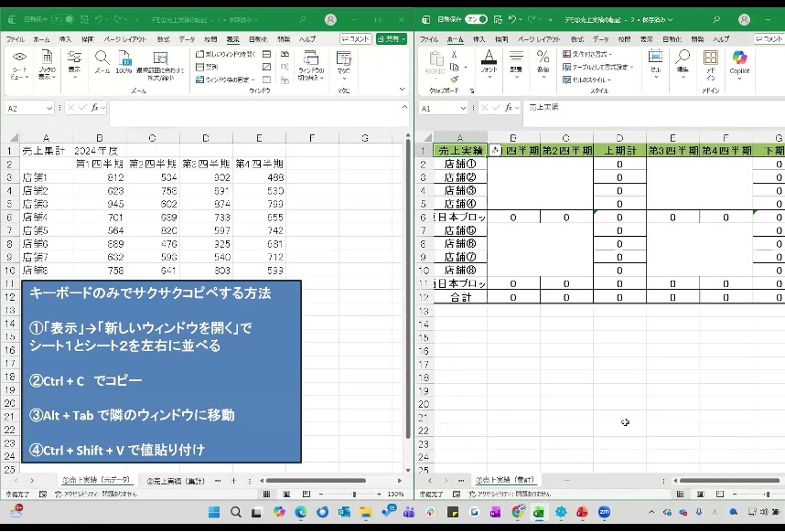
Task: Click the zoom slider in left status bar
Action: tap(354, 494)
